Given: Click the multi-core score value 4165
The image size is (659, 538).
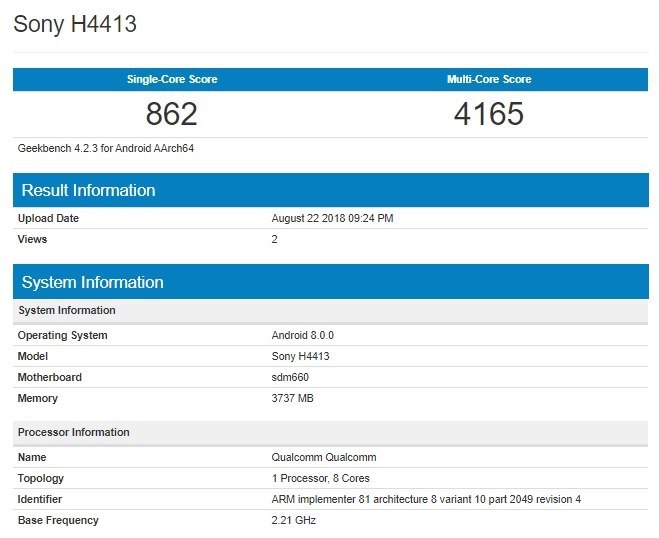Looking at the screenshot, I should point(489,114).
